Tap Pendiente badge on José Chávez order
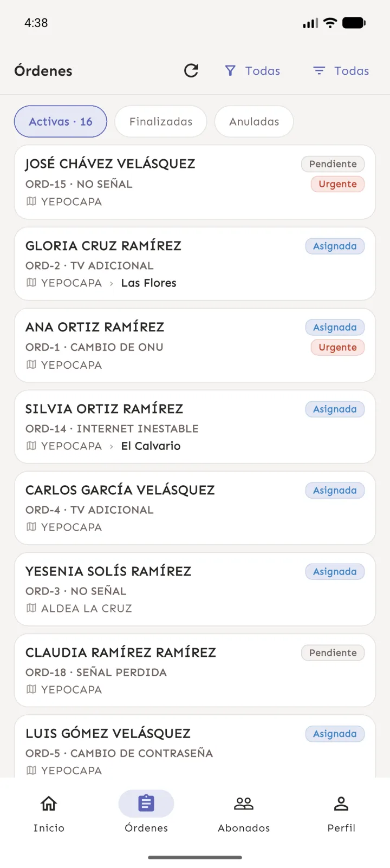This screenshot has width=390, height=868. point(333,164)
